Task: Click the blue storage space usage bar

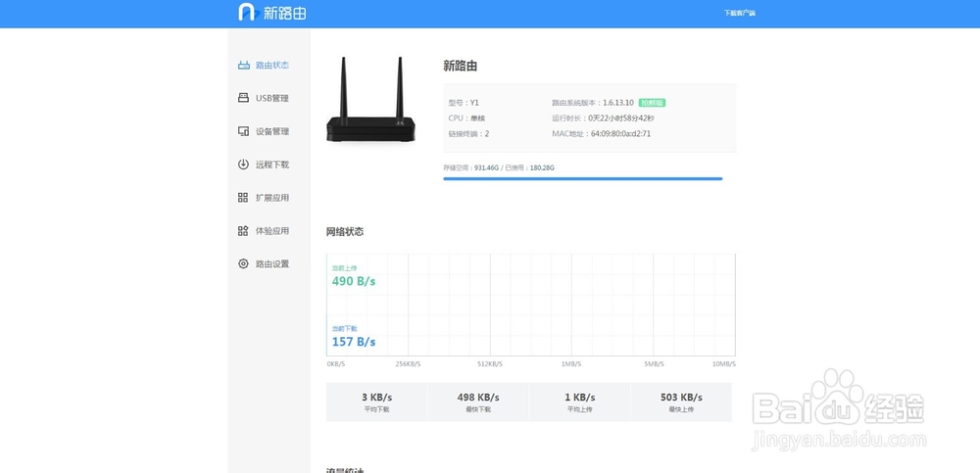Action: (582, 179)
